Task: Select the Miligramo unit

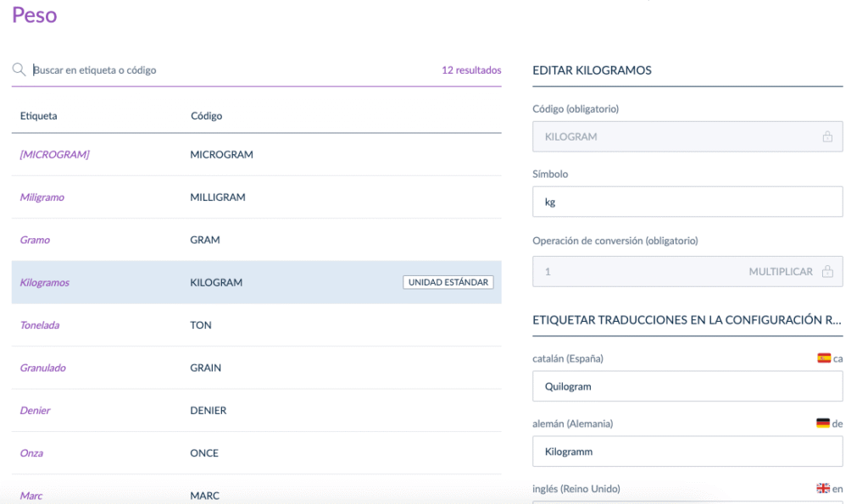Action: [x=256, y=197]
